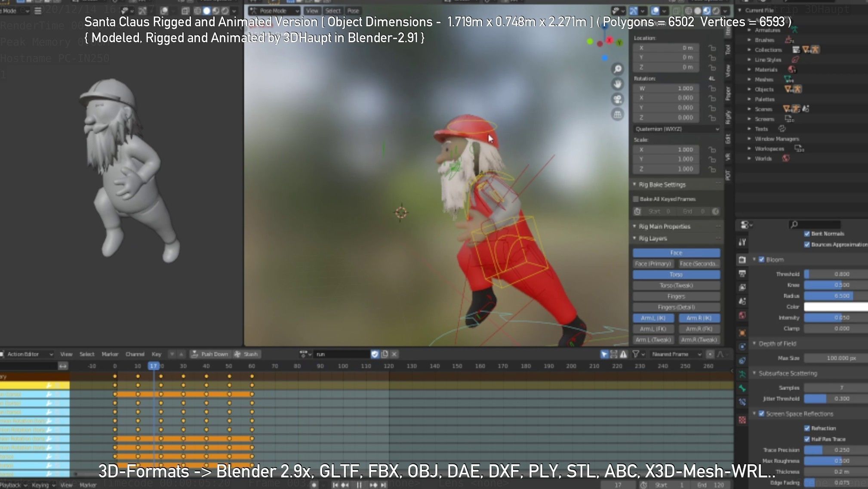
Task: Click the Render properties tab icon
Action: 742,260
